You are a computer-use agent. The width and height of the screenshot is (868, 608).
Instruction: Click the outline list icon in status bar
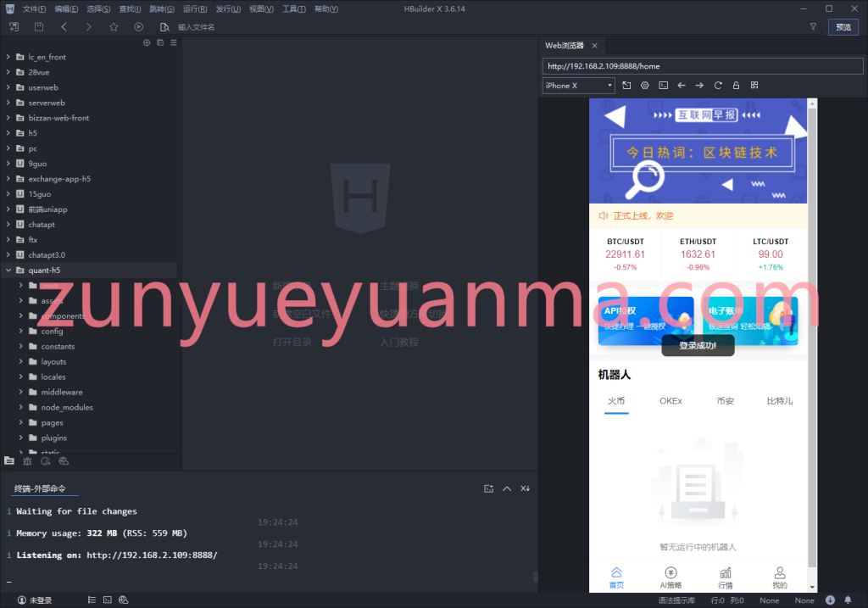pos(92,600)
